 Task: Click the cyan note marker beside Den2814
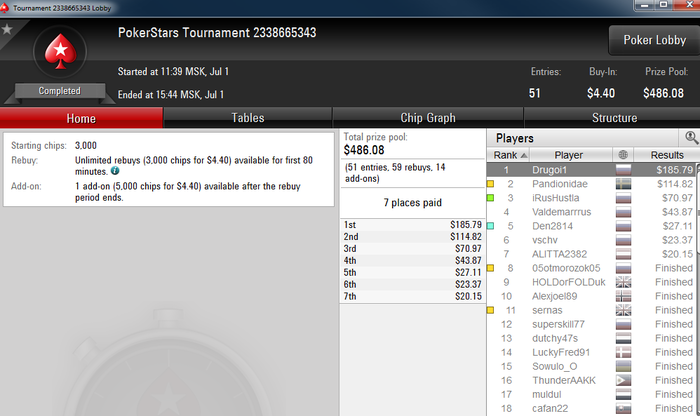click(x=490, y=226)
